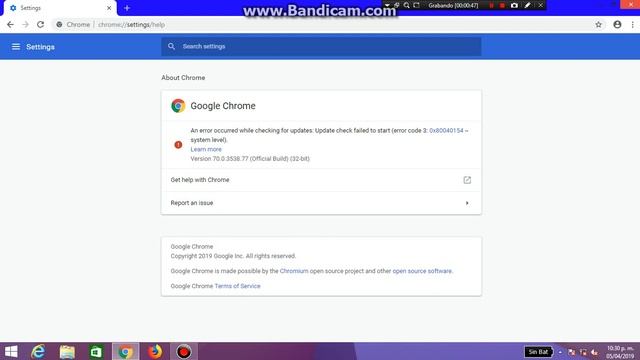Select the Settings browser tab
Screen dimensions: 640x360
[x=60, y=8]
